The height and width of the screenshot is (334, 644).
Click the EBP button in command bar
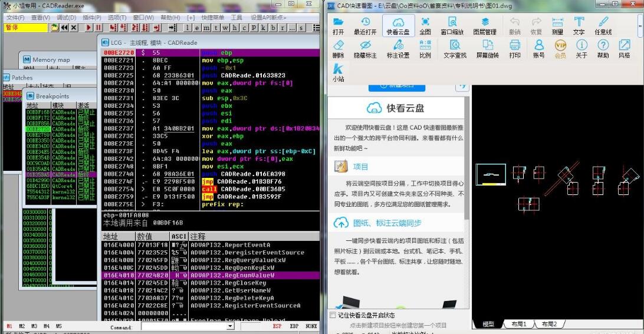[x=294, y=326]
